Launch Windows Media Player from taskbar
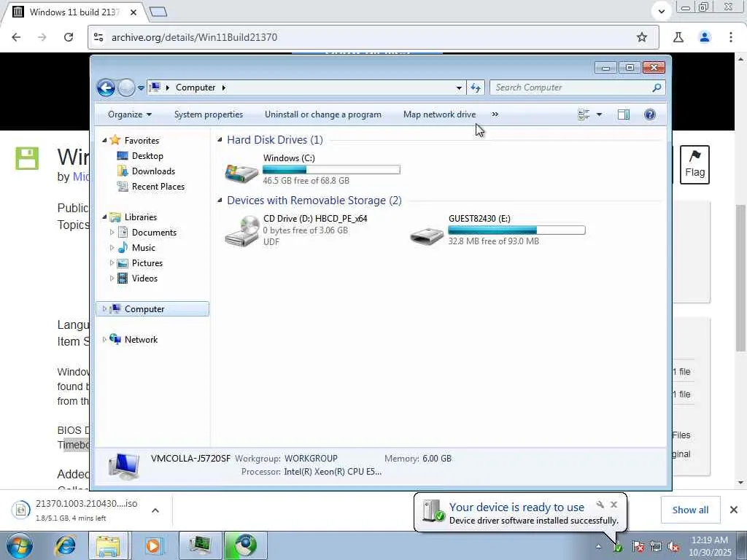Screen dimensions: 747x560 click(x=153, y=545)
